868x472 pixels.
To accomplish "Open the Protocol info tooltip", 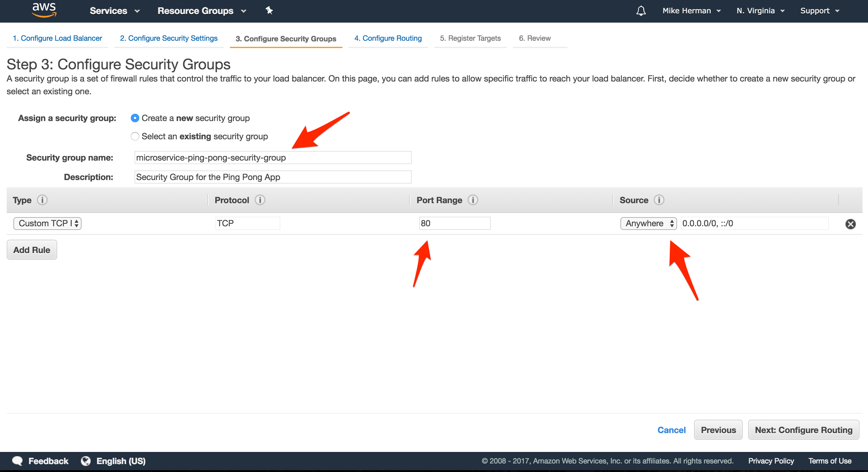I will (x=259, y=200).
